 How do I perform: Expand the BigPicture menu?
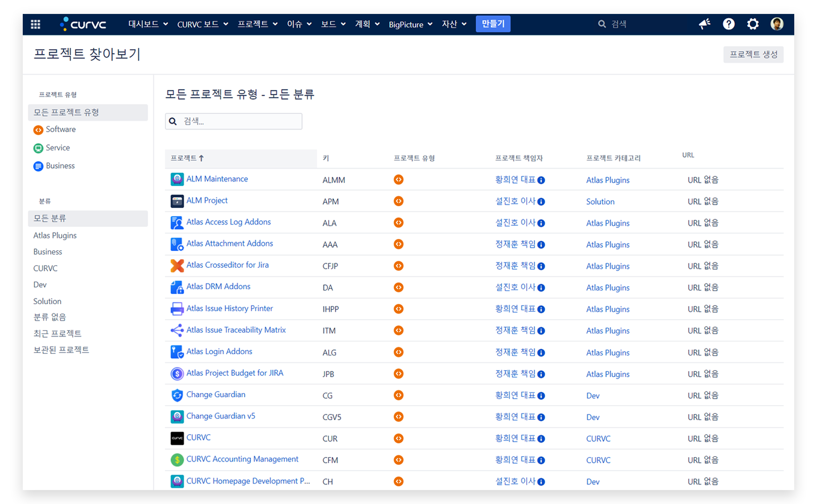[411, 24]
